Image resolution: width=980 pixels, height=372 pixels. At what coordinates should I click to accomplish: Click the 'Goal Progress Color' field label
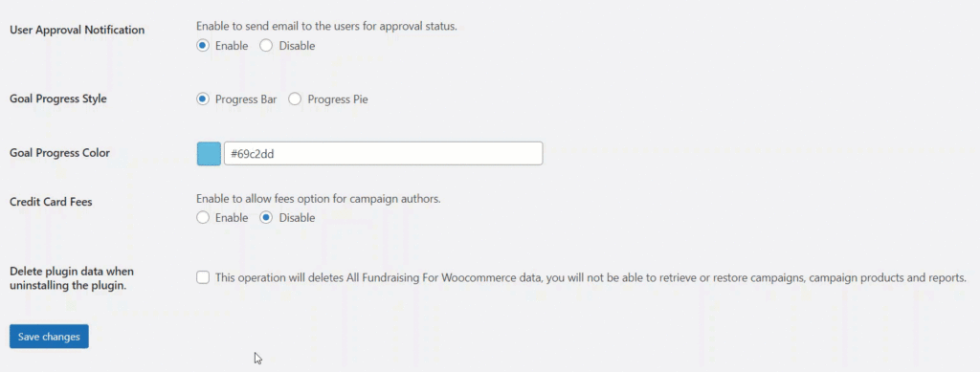[x=60, y=153]
